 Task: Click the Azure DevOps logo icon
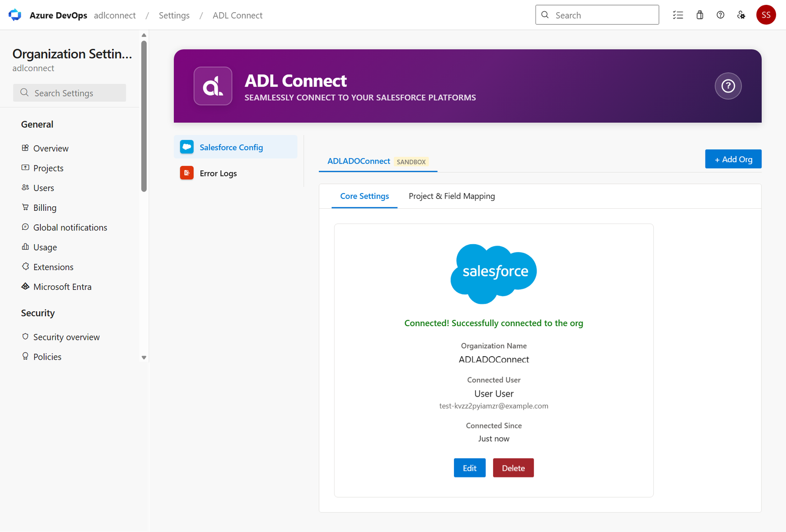(x=15, y=15)
